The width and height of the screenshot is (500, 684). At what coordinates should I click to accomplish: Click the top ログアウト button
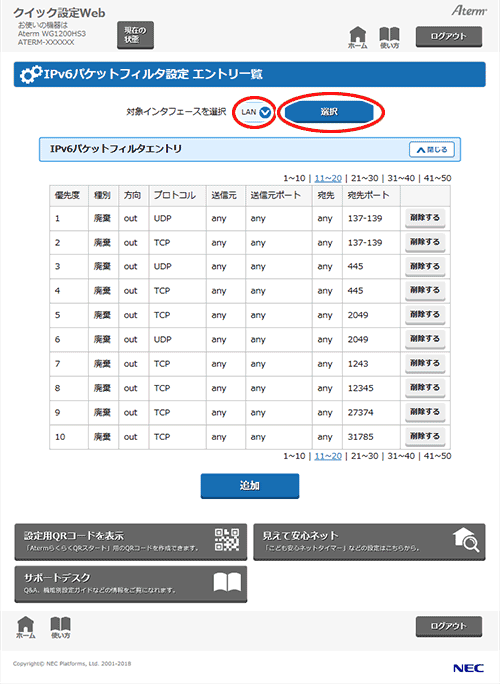[x=449, y=37]
